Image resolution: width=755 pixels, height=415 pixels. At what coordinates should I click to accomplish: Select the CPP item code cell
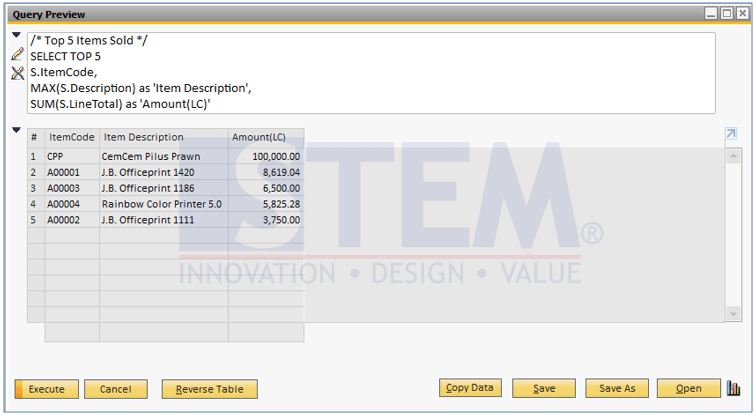[x=72, y=156]
